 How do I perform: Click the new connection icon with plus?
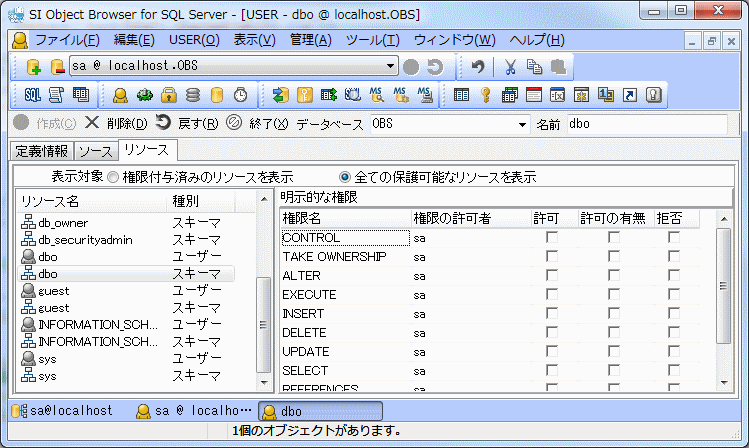click(x=33, y=67)
